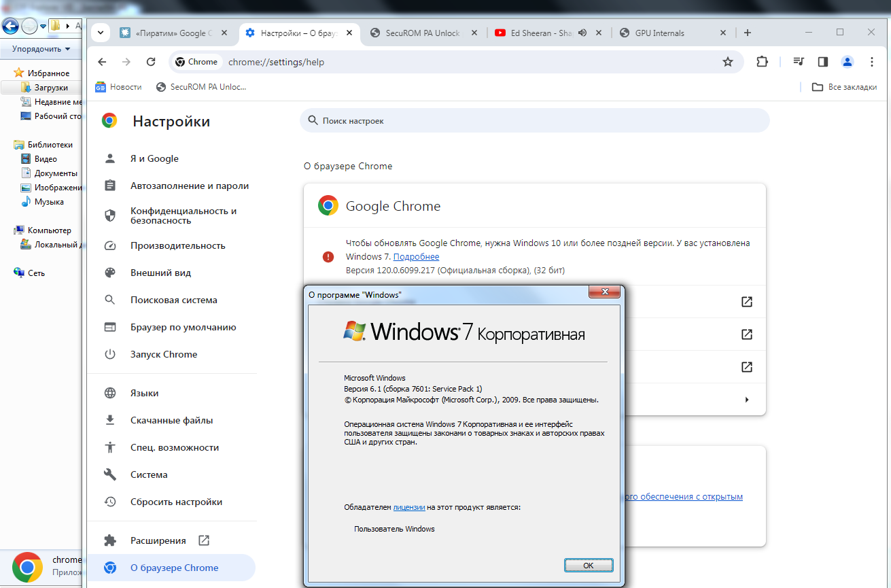The height and width of the screenshot is (588, 891).
Task: Open Спец. возможности settings section
Action: tap(171, 447)
